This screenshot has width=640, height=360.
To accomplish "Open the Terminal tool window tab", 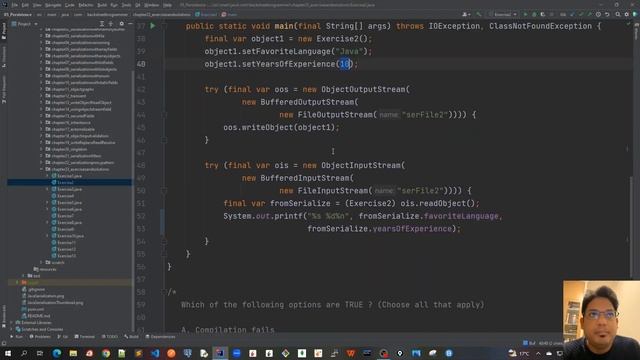I will pos(84,337).
